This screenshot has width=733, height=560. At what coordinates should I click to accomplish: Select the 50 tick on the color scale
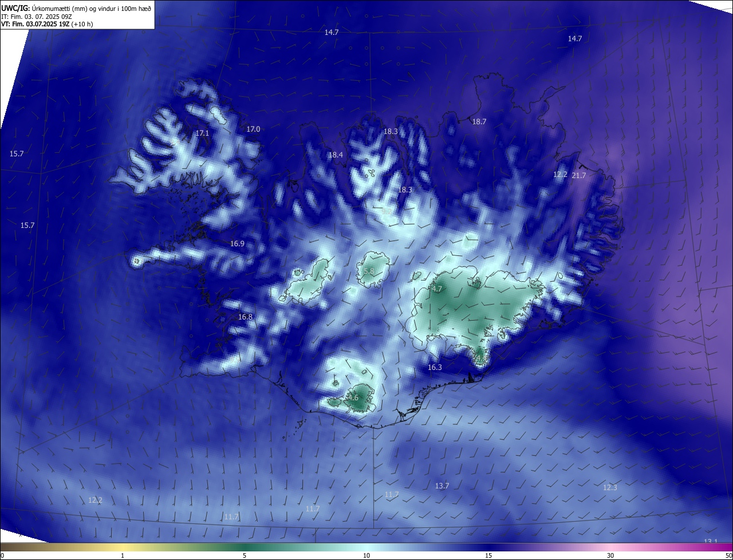pyautogui.click(x=729, y=556)
